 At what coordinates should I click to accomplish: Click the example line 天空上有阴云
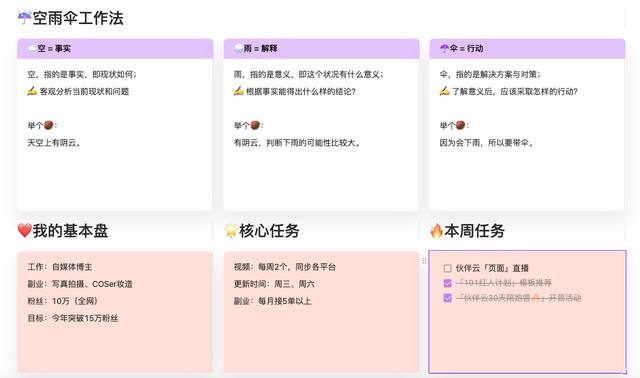(x=54, y=143)
